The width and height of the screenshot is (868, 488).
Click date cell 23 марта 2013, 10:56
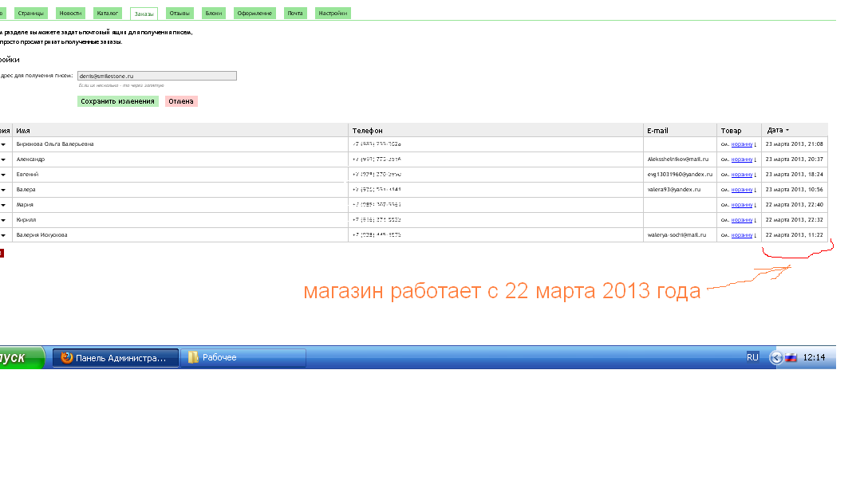coord(794,189)
